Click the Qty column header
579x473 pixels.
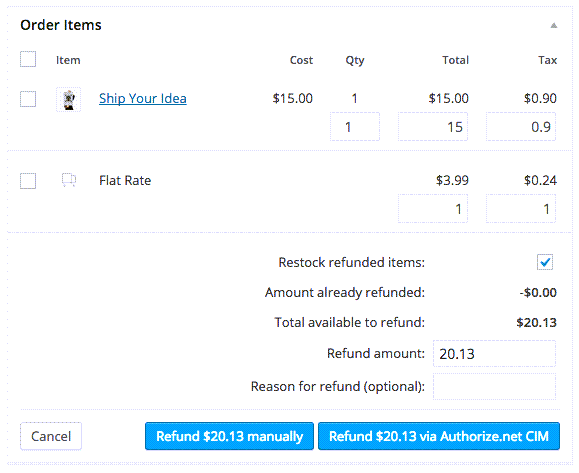coord(355,60)
